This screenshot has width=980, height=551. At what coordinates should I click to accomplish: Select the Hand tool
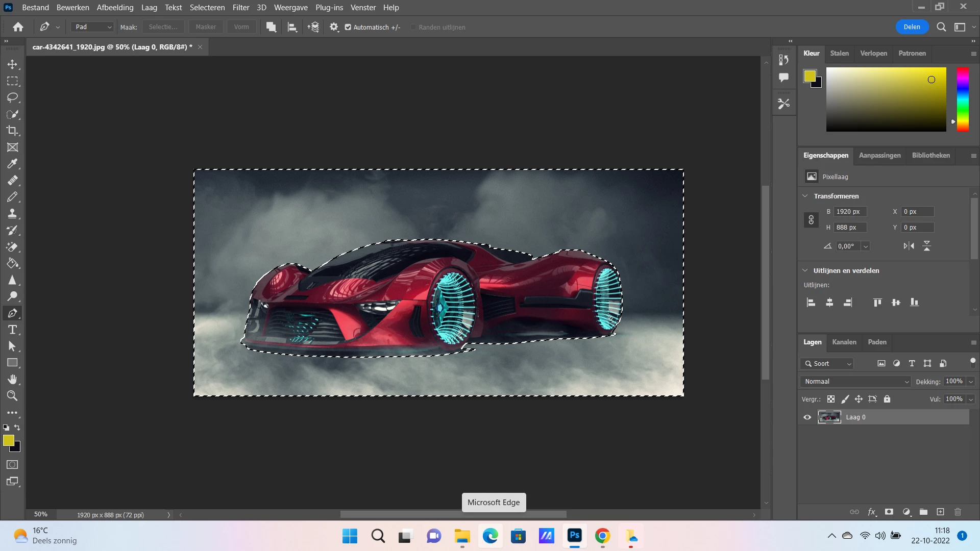pos(12,379)
